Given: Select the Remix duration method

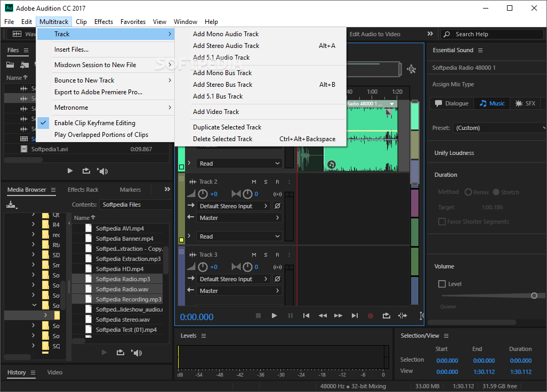Looking at the screenshot, I should pos(468,192).
